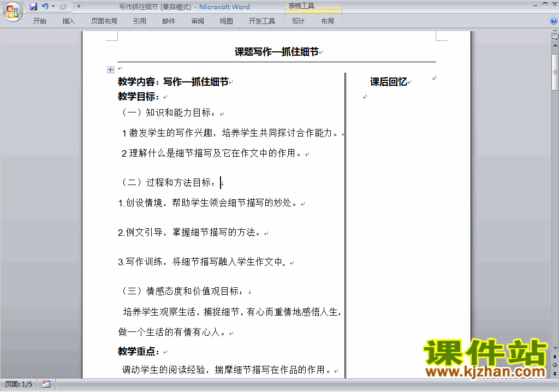Open the Office button menu

click(13, 11)
